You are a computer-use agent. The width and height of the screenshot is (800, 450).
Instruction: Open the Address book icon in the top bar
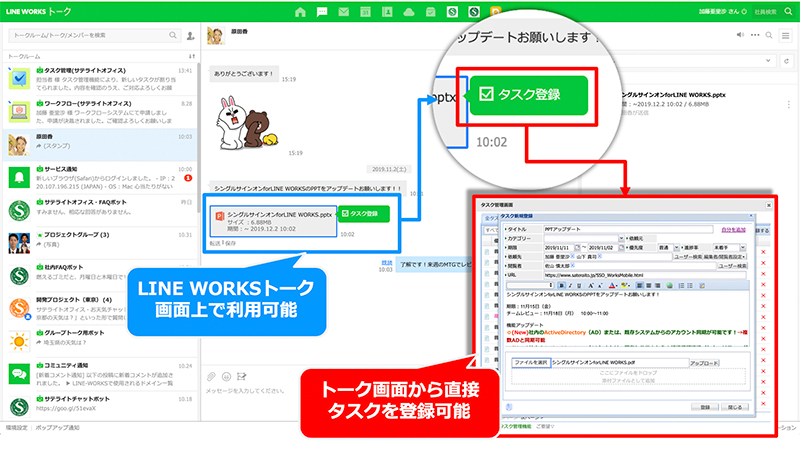click(x=387, y=11)
